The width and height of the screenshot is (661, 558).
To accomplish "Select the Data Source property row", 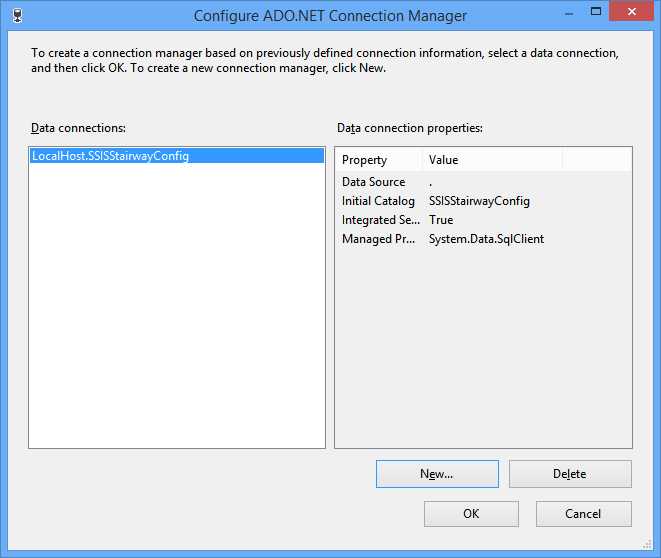I will (x=483, y=182).
